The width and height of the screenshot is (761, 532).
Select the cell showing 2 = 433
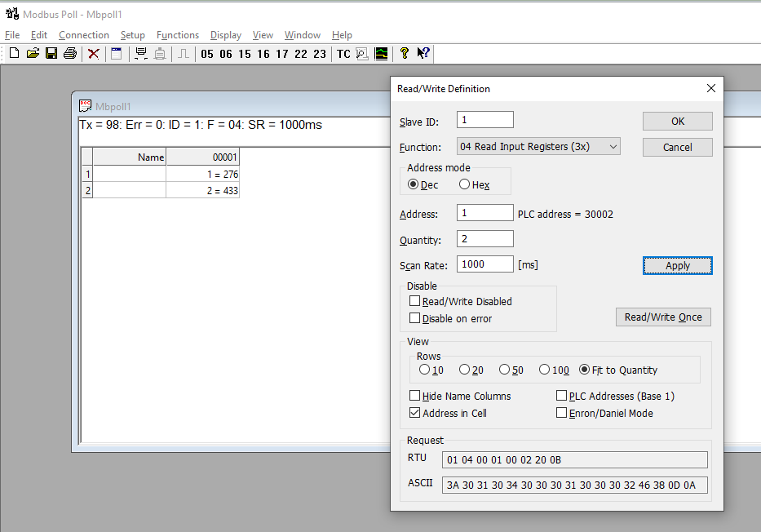click(x=202, y=191)
